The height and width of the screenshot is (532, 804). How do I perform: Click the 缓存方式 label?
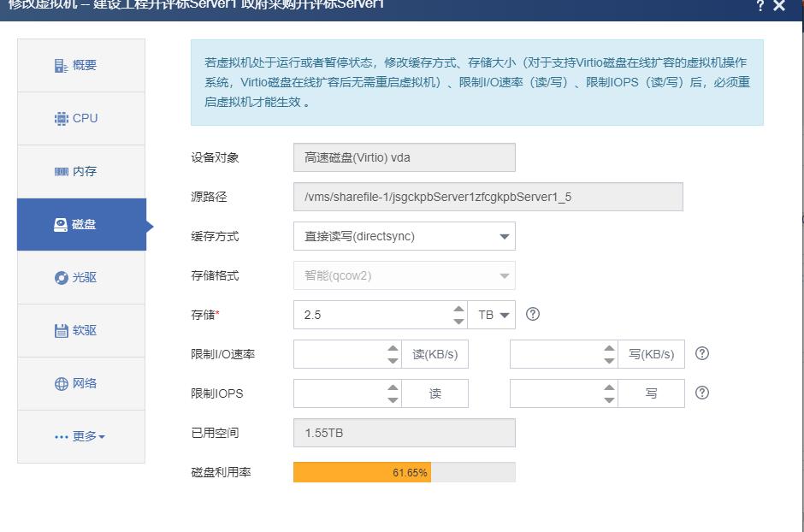215,236
